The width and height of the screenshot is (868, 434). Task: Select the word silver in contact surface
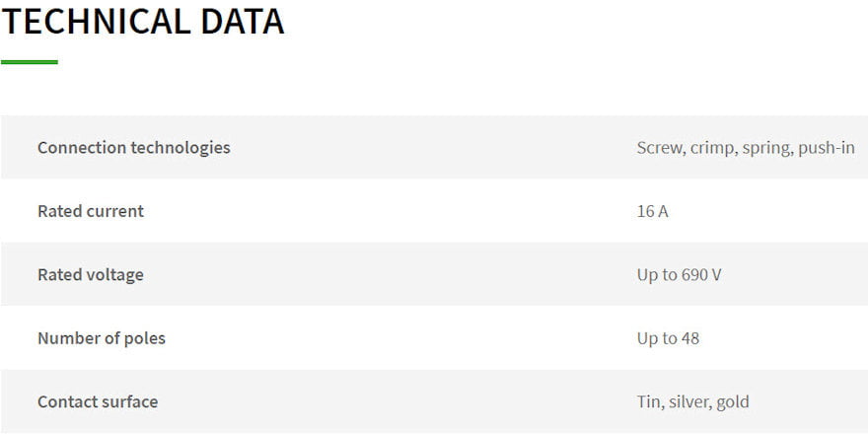pos(689,402)
